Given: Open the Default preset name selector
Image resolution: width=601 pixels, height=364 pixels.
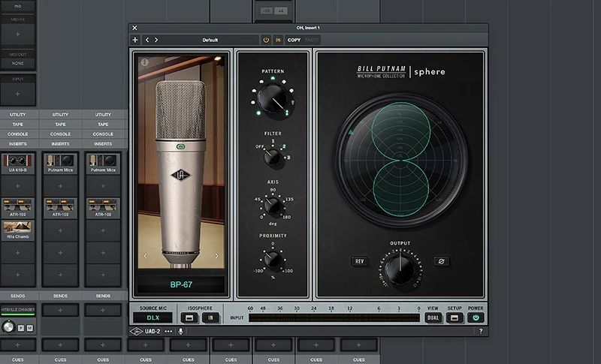Looking at the screenshot, I should tap(210, 40).
